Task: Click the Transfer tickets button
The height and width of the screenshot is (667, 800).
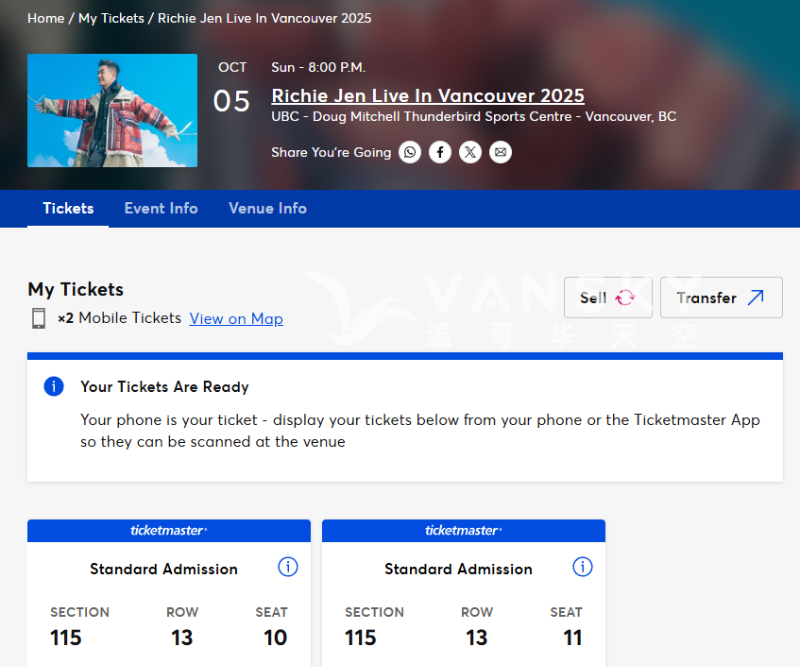Action: [x=720, y=298]
